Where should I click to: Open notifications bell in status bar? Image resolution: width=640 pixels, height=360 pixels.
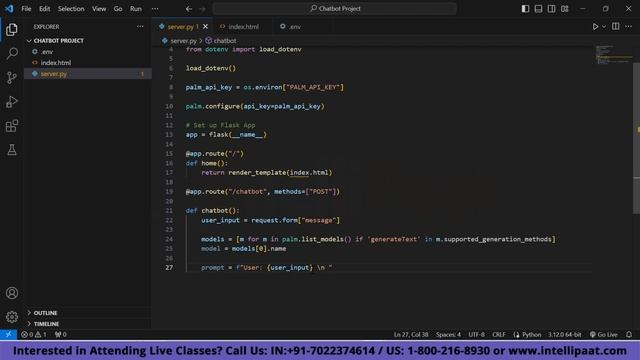629,334
